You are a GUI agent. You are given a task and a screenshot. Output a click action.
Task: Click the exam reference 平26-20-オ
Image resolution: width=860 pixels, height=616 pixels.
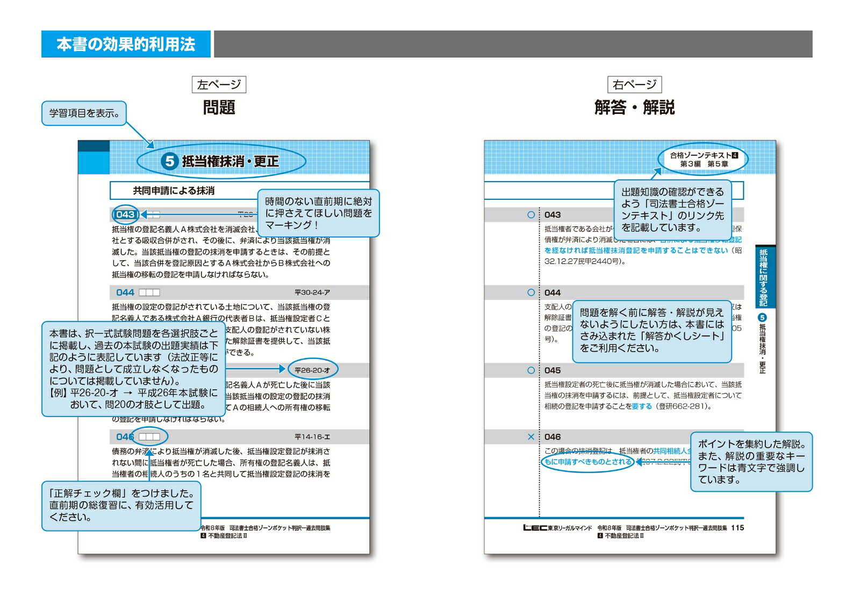312,370
